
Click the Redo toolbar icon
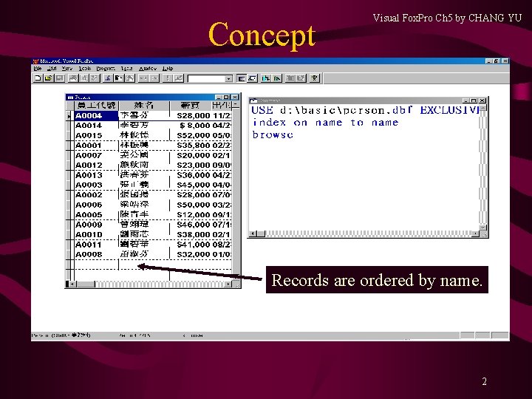click(x=154, y=78)
